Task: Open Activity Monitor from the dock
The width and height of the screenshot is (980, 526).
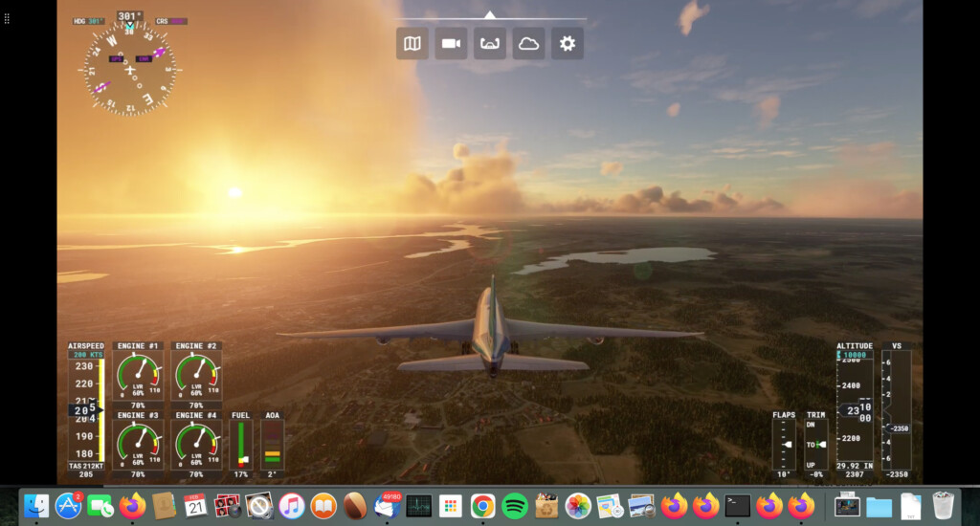Action: point(419,505)
